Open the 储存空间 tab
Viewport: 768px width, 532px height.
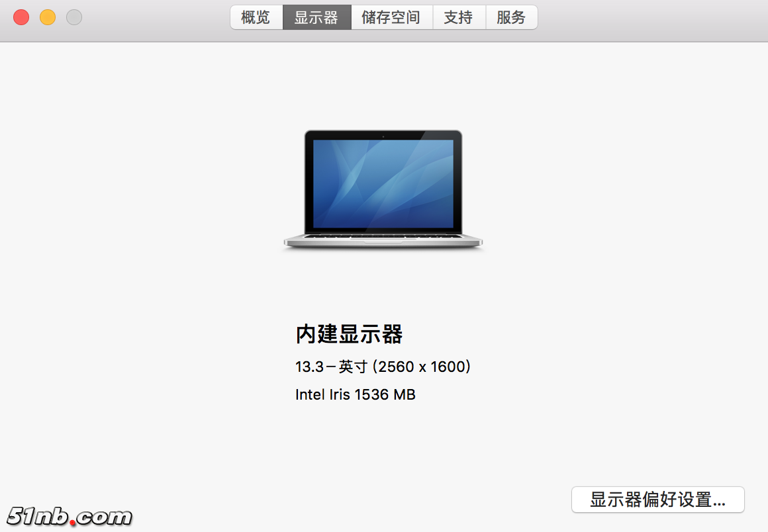[x=392, y=18]
